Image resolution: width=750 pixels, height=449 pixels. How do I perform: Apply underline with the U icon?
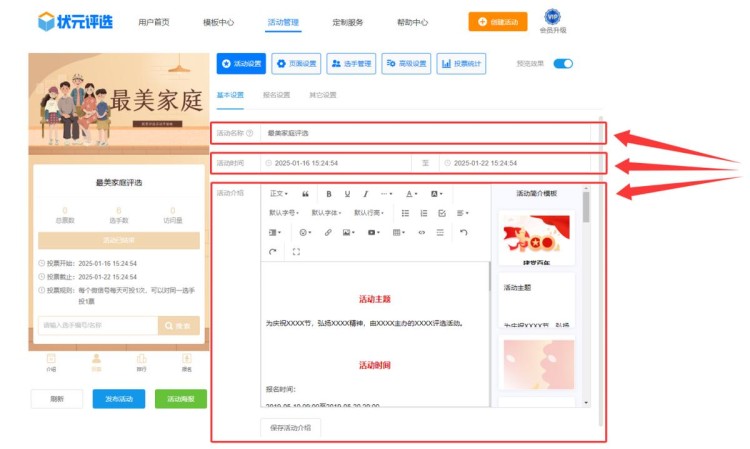click(x=347, y=193)
